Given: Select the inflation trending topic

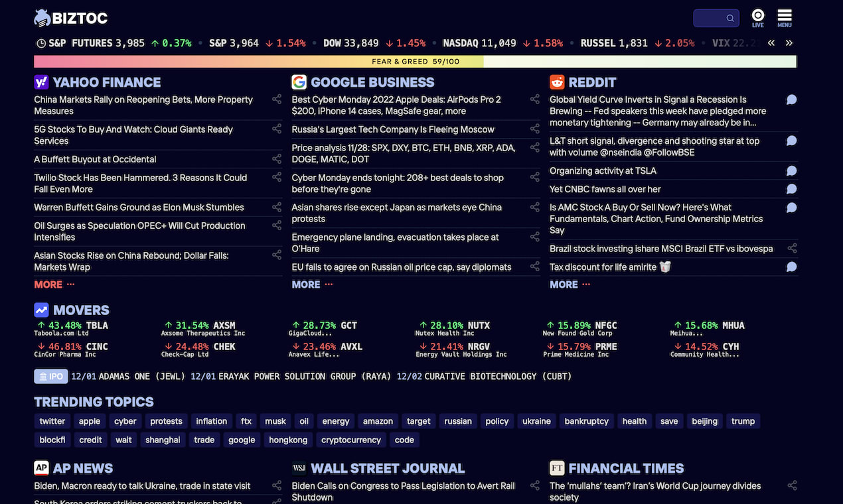Looking at the screenshot, I should (212, 421).
